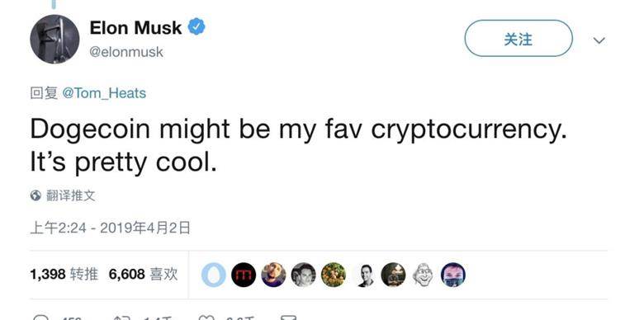This screenshot has height=320, width=644.
Task: Click the globe icon beside 翻译推文
Action: pos(36,195)
